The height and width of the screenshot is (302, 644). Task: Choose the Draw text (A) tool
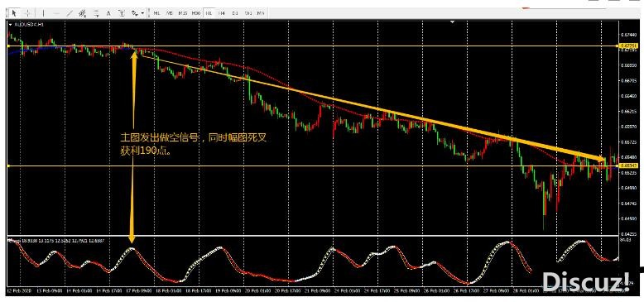click(x=108, y=12)
